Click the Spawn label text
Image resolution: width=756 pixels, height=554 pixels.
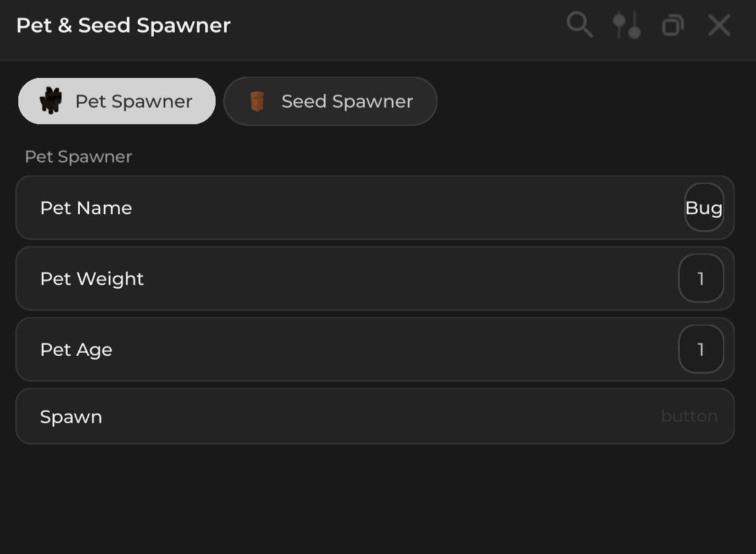tap(71, 417)
